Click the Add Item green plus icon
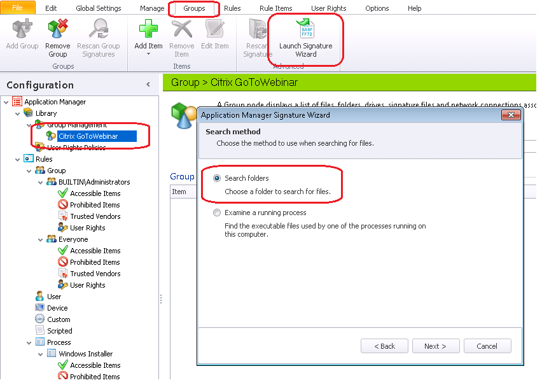 point(148,30)
